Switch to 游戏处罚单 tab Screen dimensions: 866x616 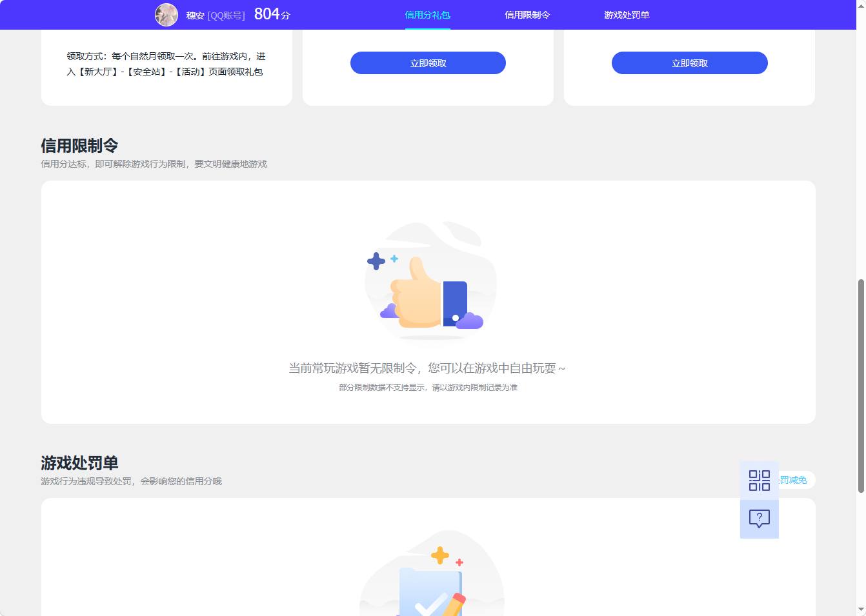pyautogui.click(x=627, y=15)
